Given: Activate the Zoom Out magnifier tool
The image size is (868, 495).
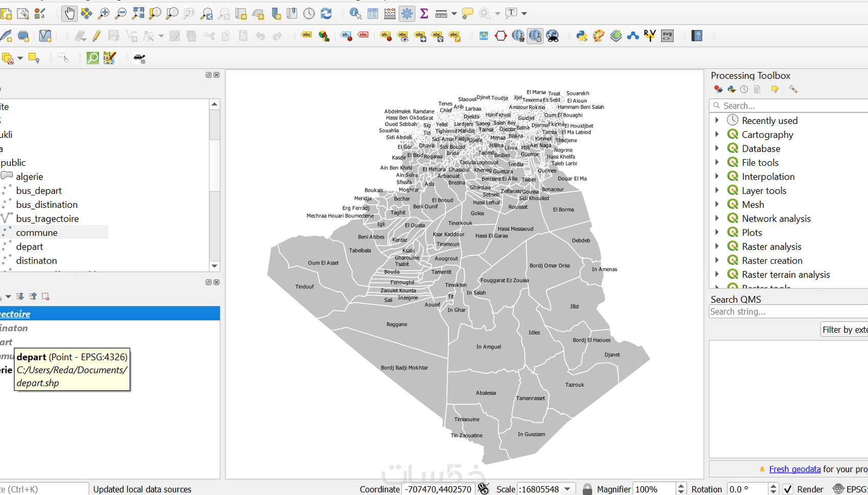Looking at the screenshot, I should 120,13.
